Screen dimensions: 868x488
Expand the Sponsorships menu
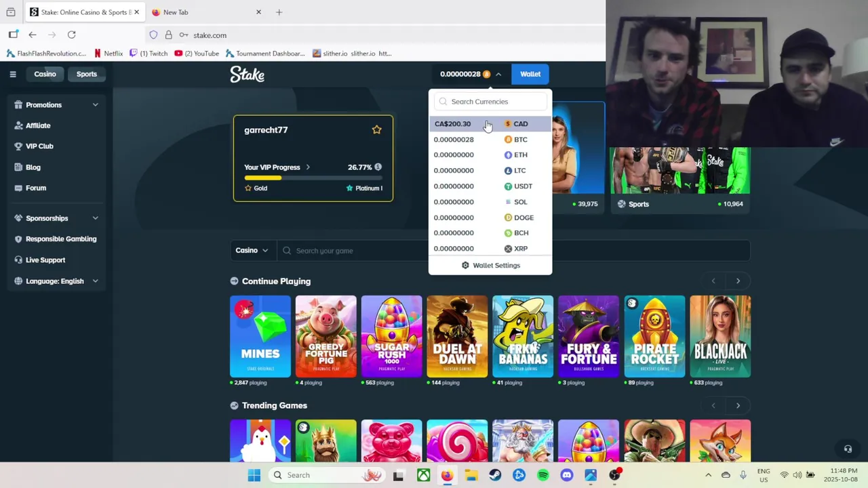[57, 218]
